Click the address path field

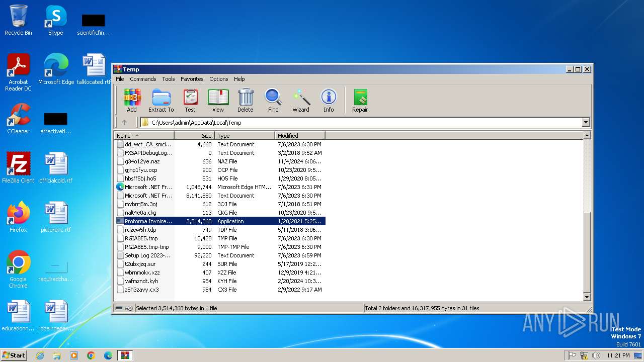click(x=361, y=122)
